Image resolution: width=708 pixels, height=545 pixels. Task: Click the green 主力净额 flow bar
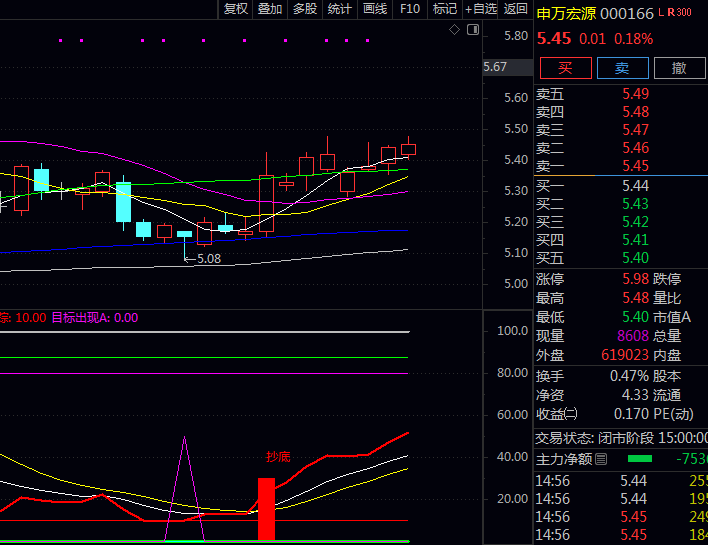(639, 459)
